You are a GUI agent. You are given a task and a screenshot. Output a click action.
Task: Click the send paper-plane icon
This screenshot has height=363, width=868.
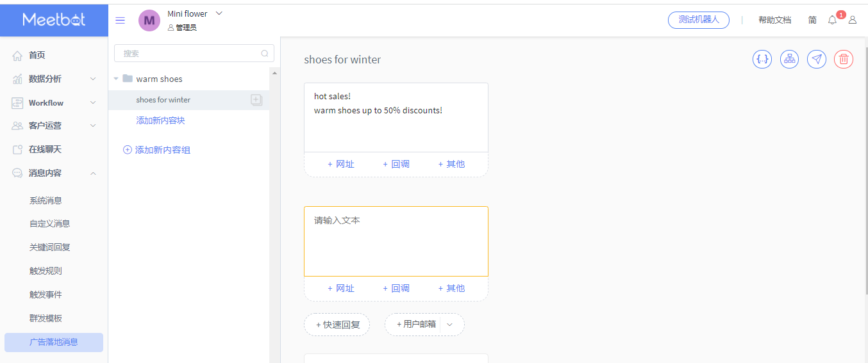click(x=817, y=60)
